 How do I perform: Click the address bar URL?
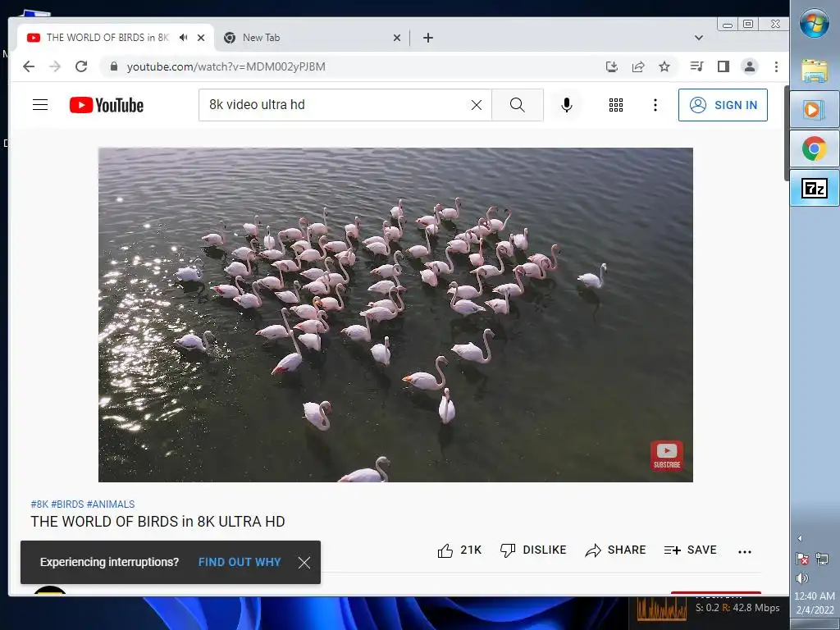[x=226, y=66]
